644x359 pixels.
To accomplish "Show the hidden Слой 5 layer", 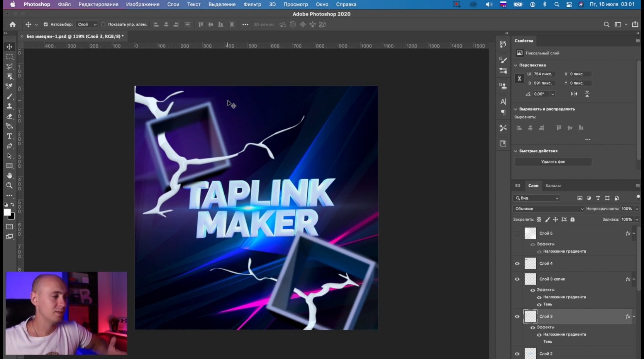I will tap(517, 233).
